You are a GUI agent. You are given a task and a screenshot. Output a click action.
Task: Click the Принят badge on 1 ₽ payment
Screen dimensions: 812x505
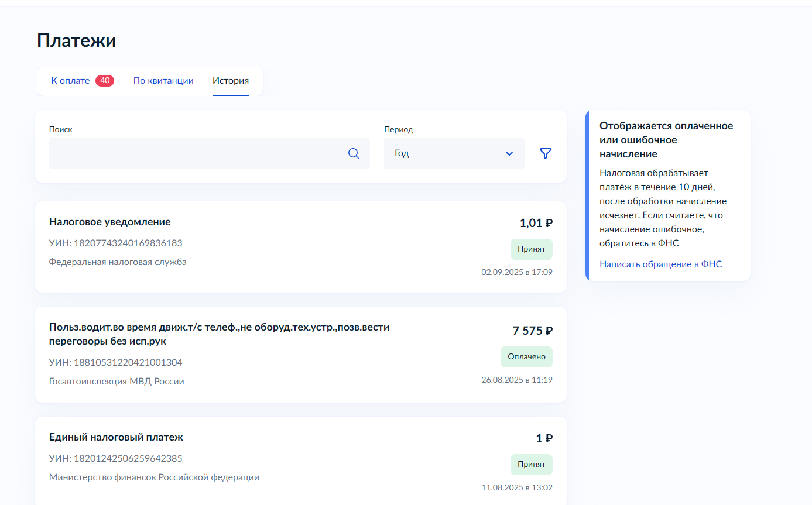coord(531,464)
